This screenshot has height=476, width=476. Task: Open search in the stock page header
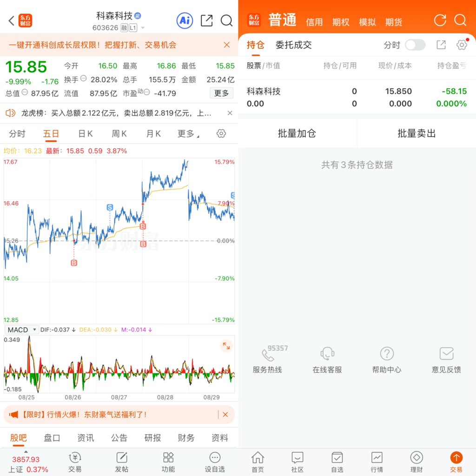pyautogui.click(x=226, y=20)
